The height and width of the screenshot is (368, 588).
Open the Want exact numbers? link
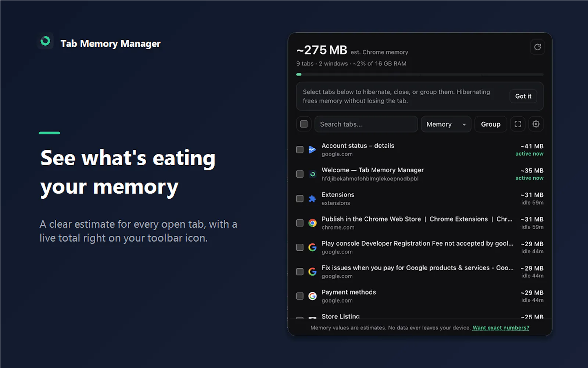(501, 328)
